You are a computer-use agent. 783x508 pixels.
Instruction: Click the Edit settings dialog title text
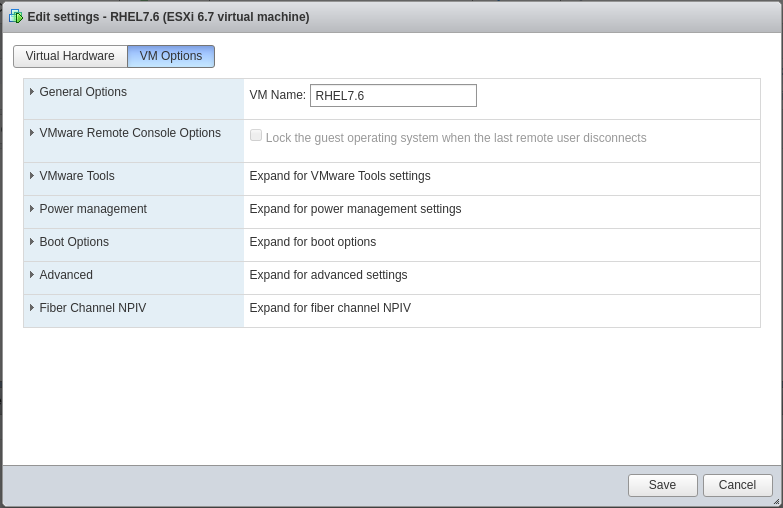(x=168, y=17)
